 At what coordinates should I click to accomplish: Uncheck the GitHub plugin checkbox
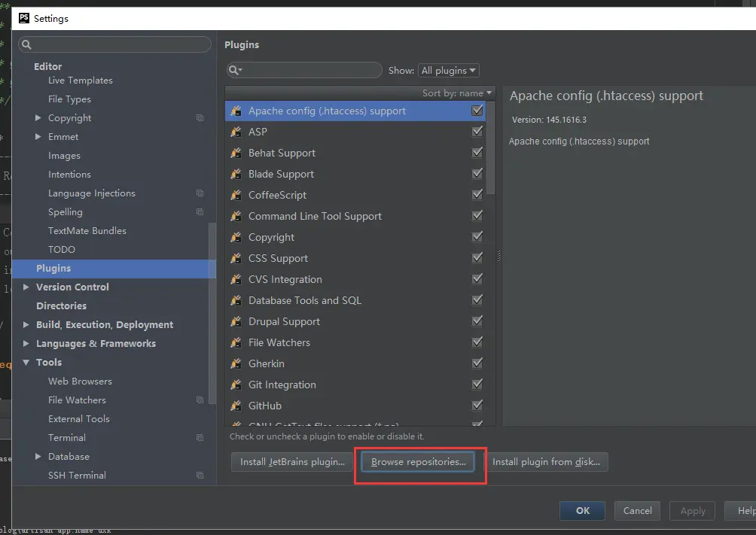coord(477,406)
